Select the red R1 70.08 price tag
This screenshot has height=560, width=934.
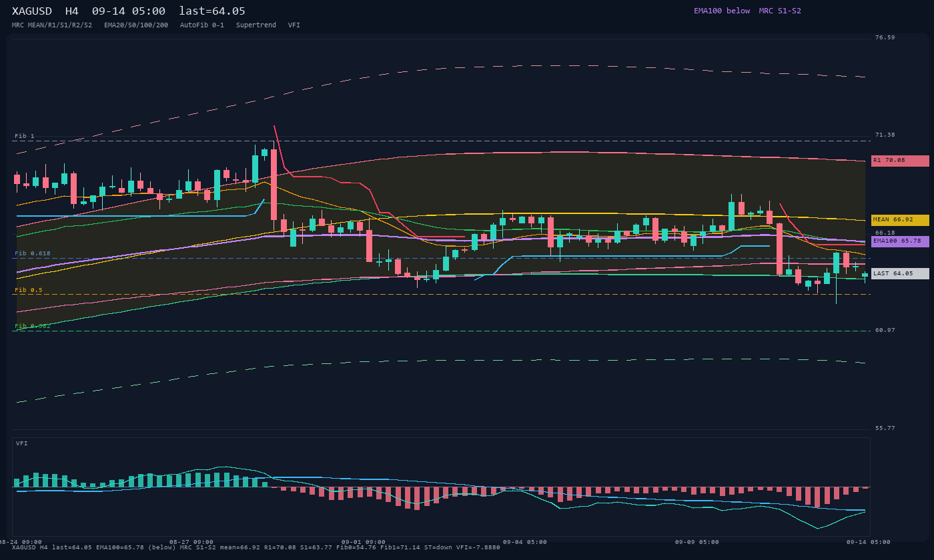pyautogui.click(x=900, y=161)
